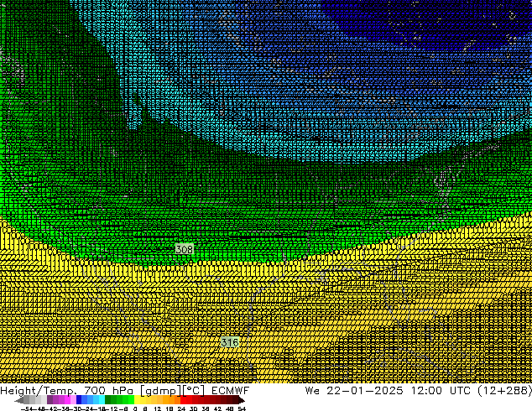
Task: Click the '[°C]' unit label
Action: tap(194, 391)
